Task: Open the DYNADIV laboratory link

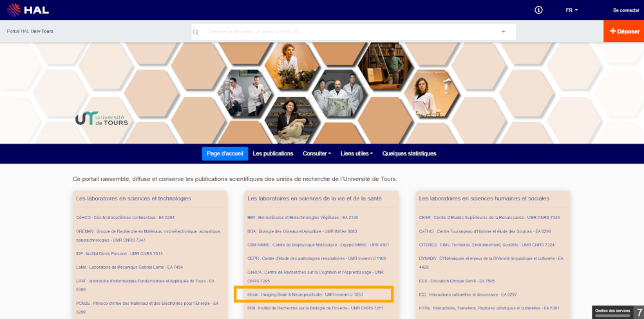Action: point(491,263)
